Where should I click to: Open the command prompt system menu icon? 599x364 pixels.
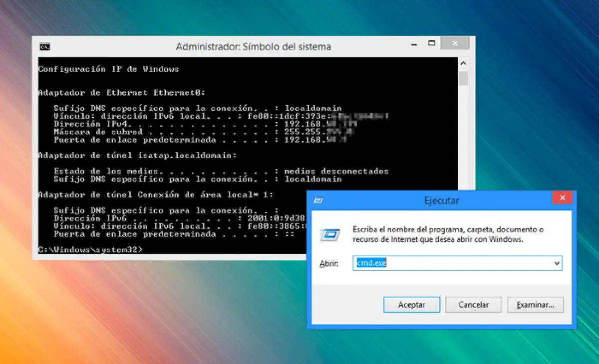pyautogui.click(x=45, y=47)
